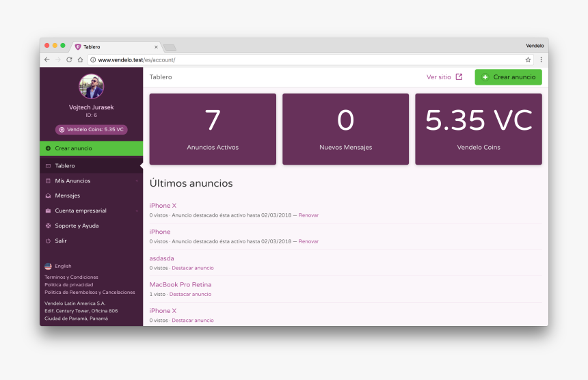Go to the browser home icon
This screenshot has height=380, width=588.
(x=80, y=59)
